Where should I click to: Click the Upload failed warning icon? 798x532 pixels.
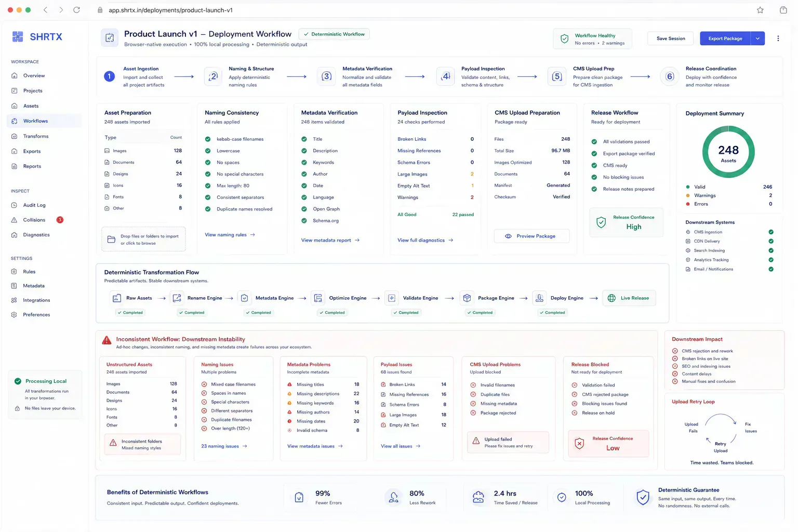pos(476,441)
